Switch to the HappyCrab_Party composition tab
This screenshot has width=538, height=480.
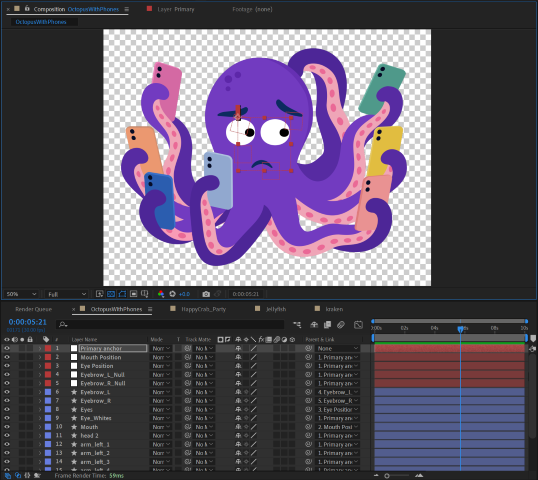[x=203, y=309]
